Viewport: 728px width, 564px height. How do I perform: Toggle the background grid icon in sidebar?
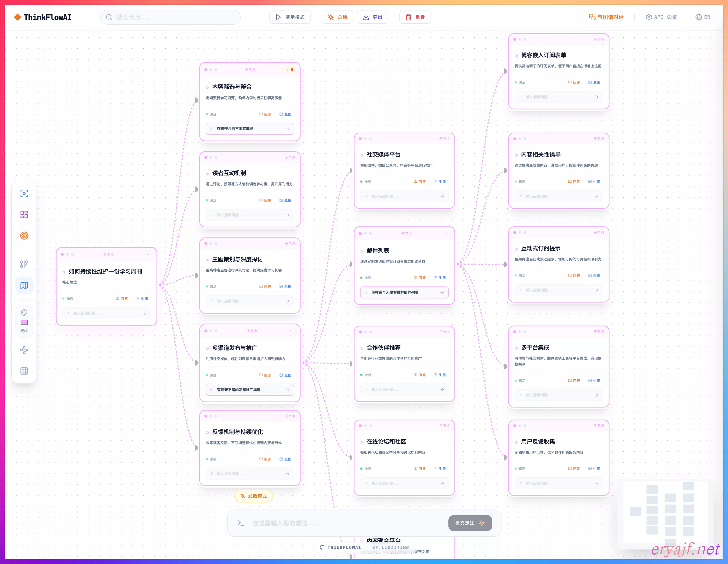point(24,371)
